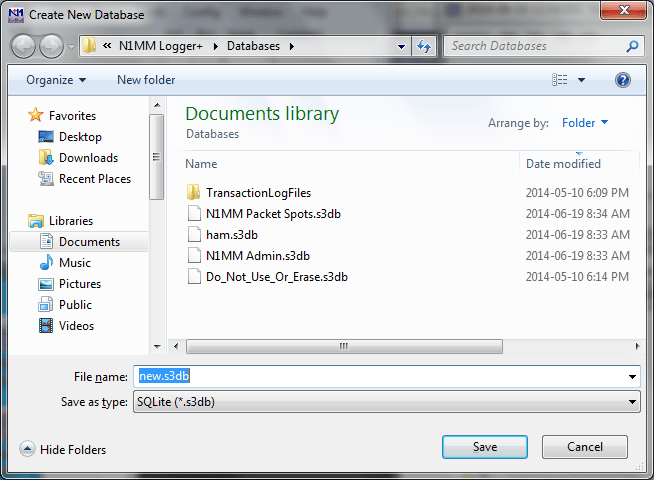Click navigation pane scroll down arrow
Screen dimensions: 654x480
click(x=157, y=347)
